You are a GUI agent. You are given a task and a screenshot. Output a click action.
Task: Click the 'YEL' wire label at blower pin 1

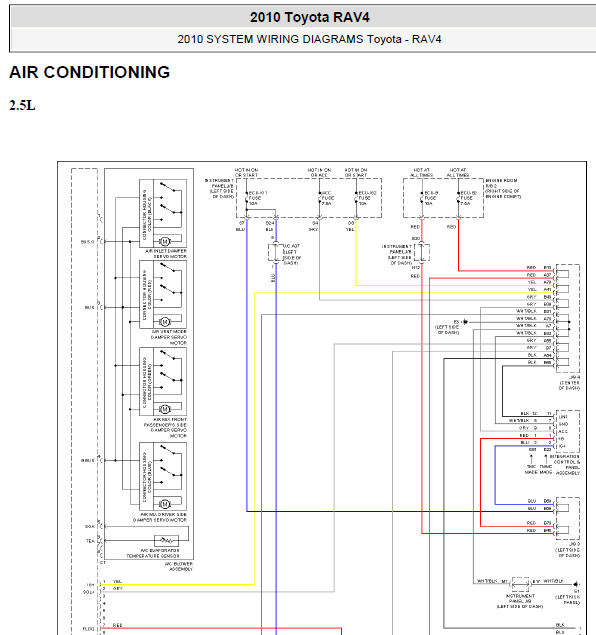[x=117, y=582]
